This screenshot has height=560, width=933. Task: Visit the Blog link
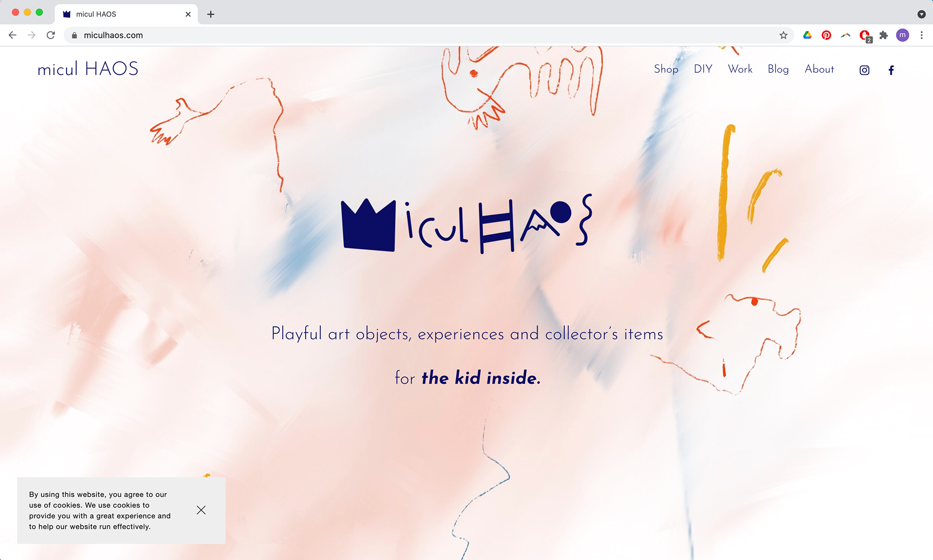[778, 69]
